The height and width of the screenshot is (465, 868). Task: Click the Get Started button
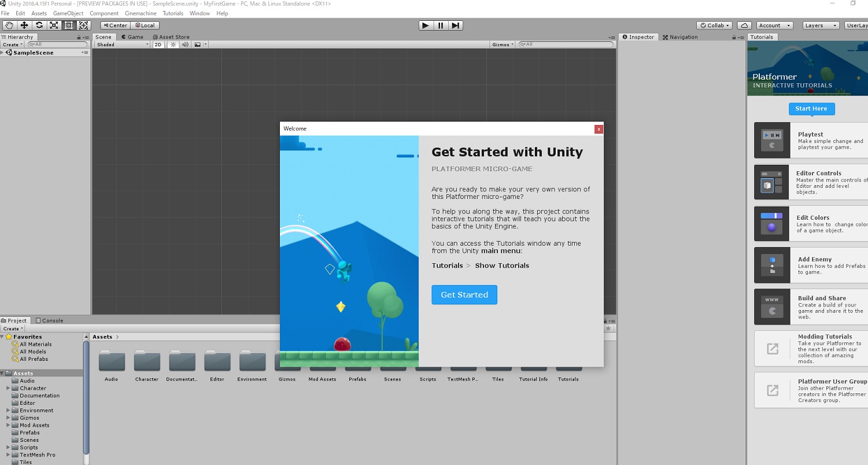[464, 294]
